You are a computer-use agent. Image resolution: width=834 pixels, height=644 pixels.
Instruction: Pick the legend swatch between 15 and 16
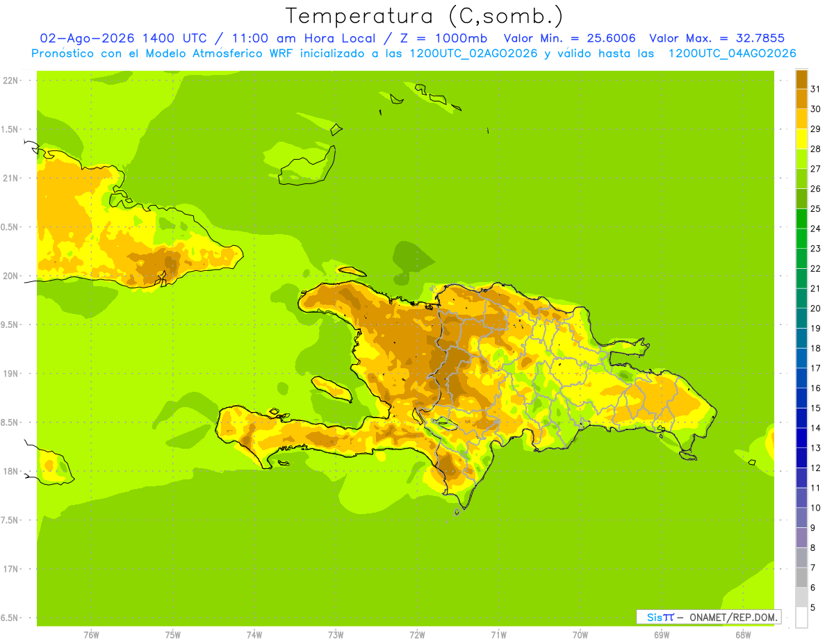pyautogui.click(x=801, y=398)
